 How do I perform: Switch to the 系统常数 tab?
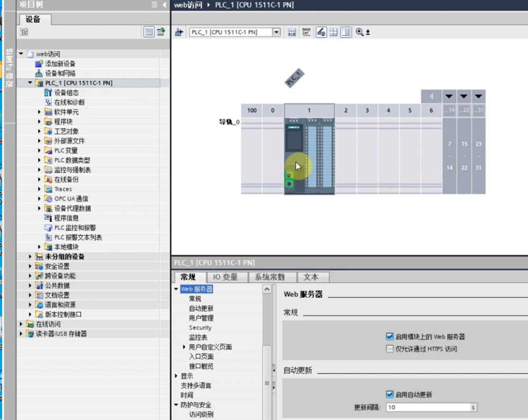click(269, 277)
